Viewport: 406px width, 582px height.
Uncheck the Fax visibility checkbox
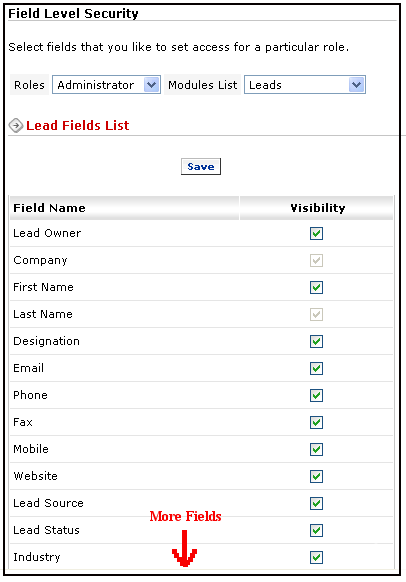[x=316, y=422]
